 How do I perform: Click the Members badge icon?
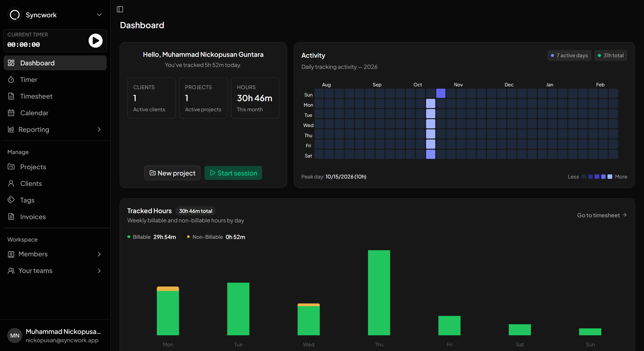pyautogui.click(x=11, y=254)
